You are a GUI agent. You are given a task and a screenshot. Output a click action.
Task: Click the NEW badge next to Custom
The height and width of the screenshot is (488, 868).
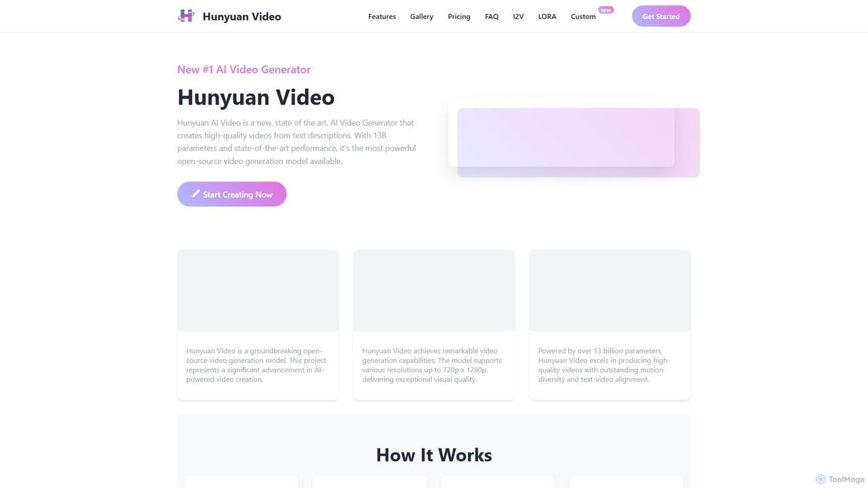pos(606,10)
